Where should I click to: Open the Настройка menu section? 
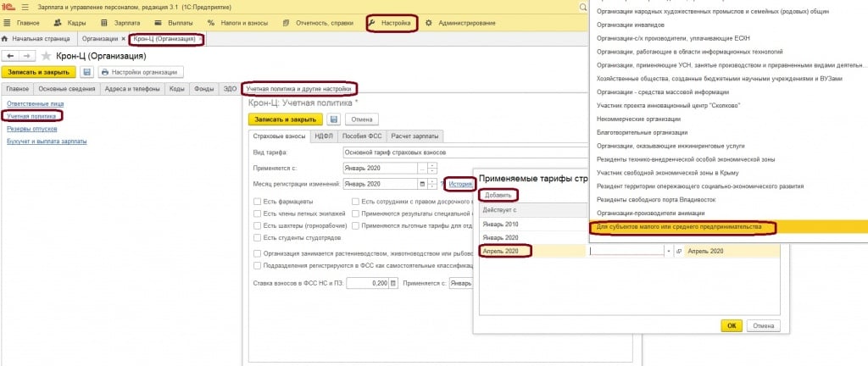393,23
